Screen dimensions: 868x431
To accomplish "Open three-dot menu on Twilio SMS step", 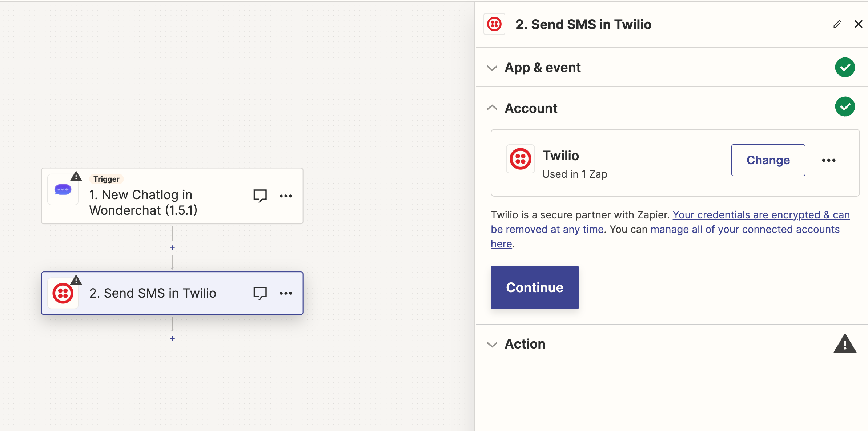I will pyautogui.click(x=286, y=293).
